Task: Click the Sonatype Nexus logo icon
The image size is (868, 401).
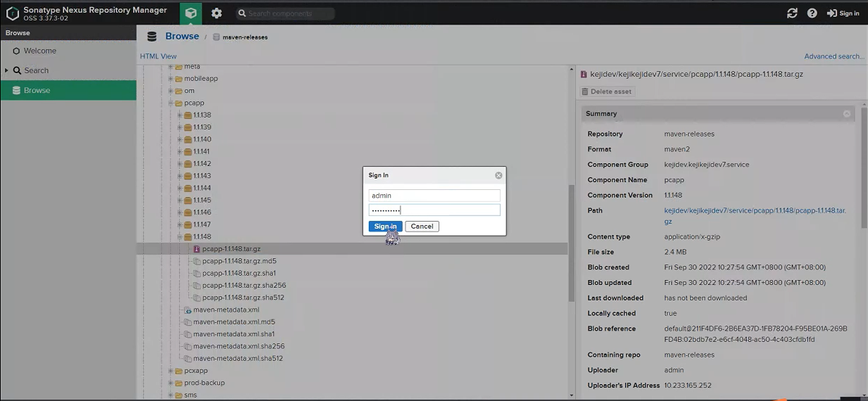Action: [x=12, y=13]
